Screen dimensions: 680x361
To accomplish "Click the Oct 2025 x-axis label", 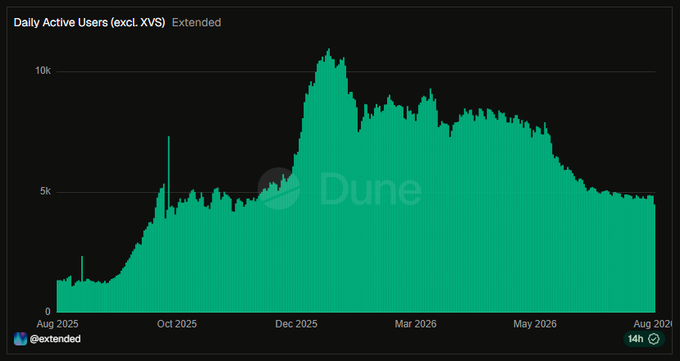I will click(x=177, y=324).
